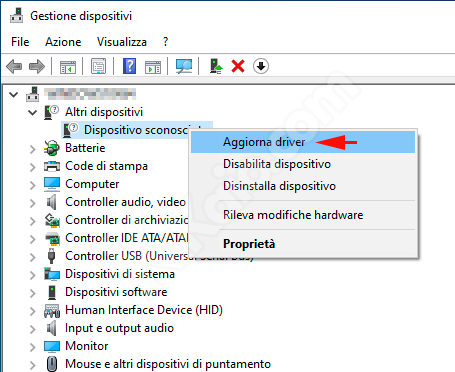Choose Aggiorna driver from context menu
455x372 pixels.
tap(303, 142)
